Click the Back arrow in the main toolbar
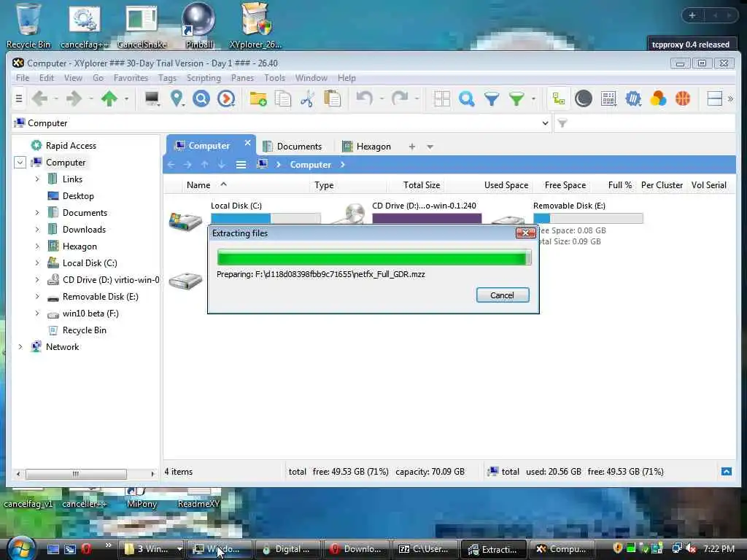The image size is (747, 560). tap(40, 98)
